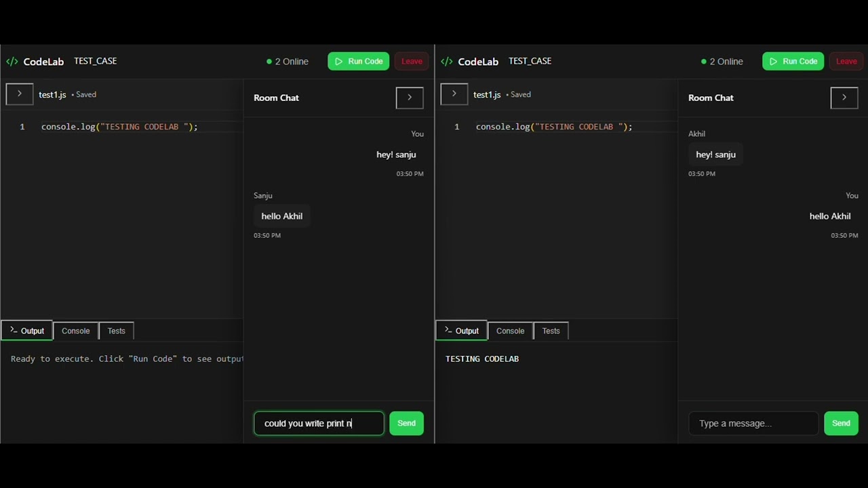Click '2 Online' status in right window
The image size is (868, 488).
[x=722, y=62]
